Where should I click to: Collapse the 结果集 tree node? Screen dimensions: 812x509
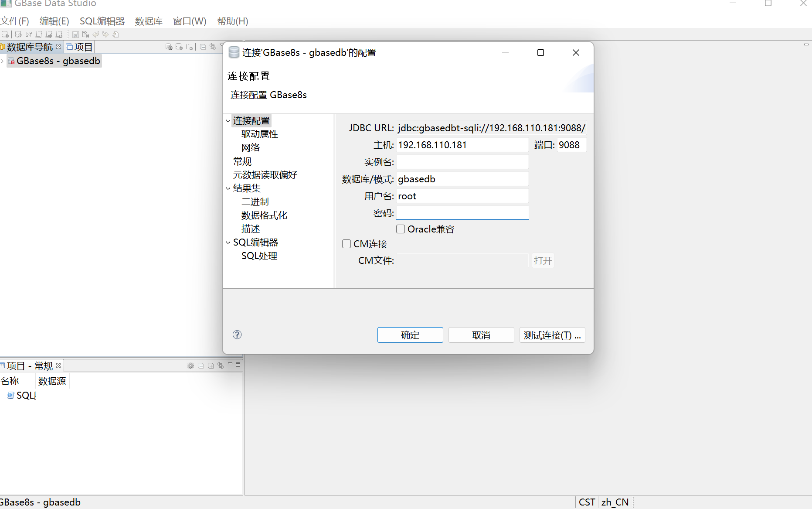click(228, 188)
